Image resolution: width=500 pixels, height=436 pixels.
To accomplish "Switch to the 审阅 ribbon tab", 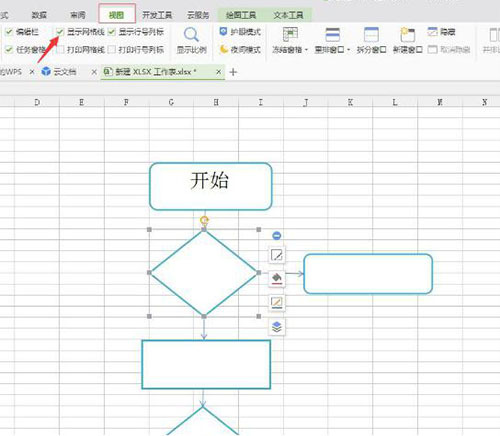I will point(78,15).
